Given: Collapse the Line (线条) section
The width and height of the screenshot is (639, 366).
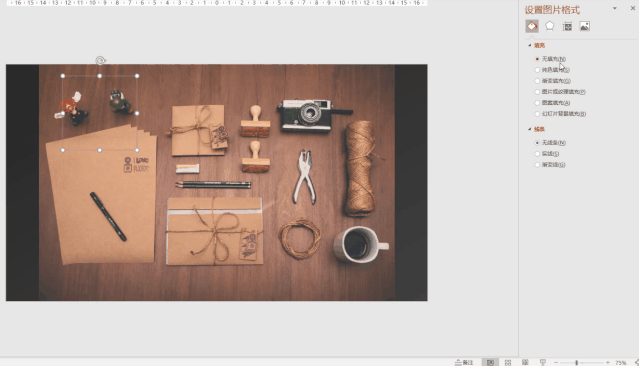Looking at the screenshot, I should (x=529, y=129).
